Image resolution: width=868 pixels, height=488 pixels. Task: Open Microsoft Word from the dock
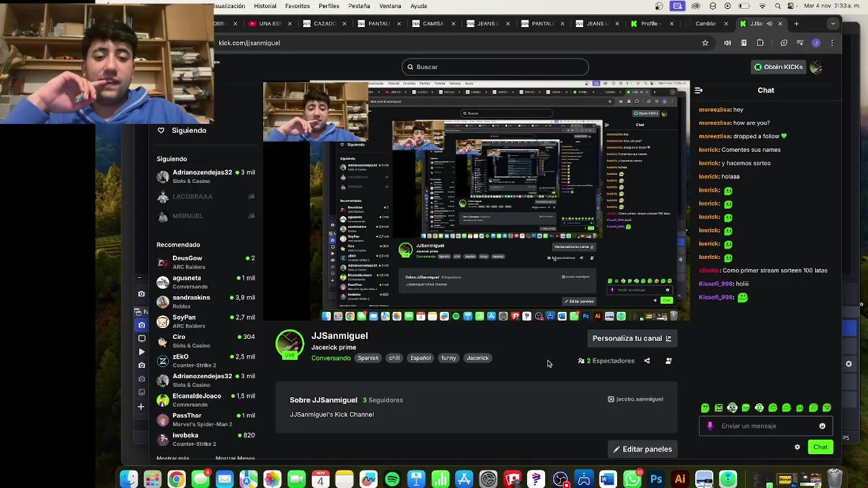pyautogui.click(x=608, y=479)
